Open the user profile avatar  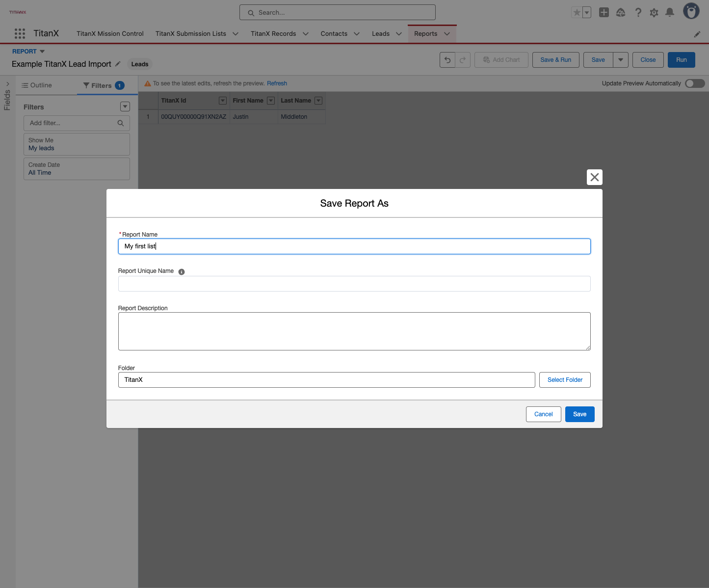[x=691, y=11]
